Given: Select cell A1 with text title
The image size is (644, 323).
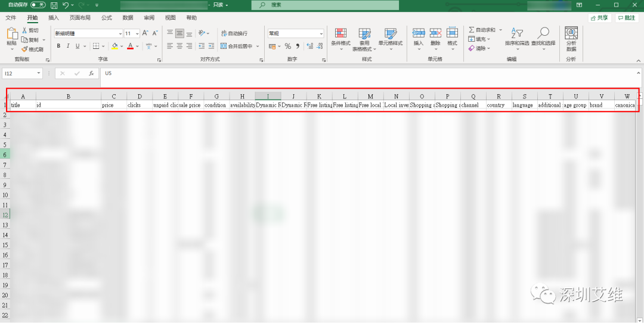Looking at the screenshot, I should point(23,105).
